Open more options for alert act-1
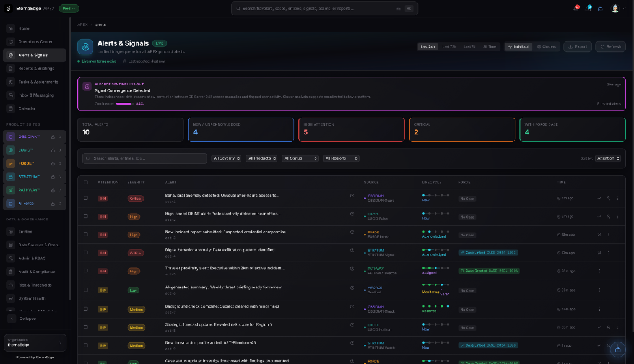Screen dimensions: 634x364 tap(617, 198)
